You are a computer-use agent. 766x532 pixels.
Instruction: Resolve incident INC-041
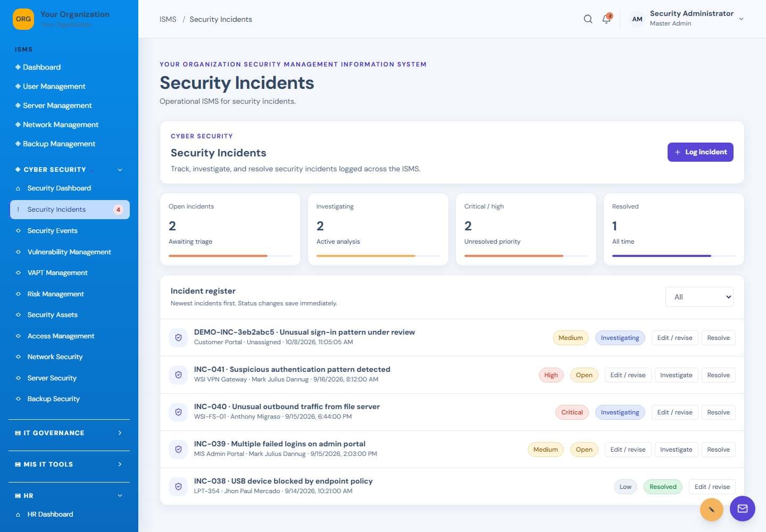(x=718, y=375)
